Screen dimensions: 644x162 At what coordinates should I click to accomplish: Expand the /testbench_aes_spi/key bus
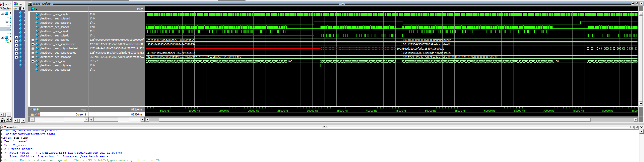(x=33, y=40)
